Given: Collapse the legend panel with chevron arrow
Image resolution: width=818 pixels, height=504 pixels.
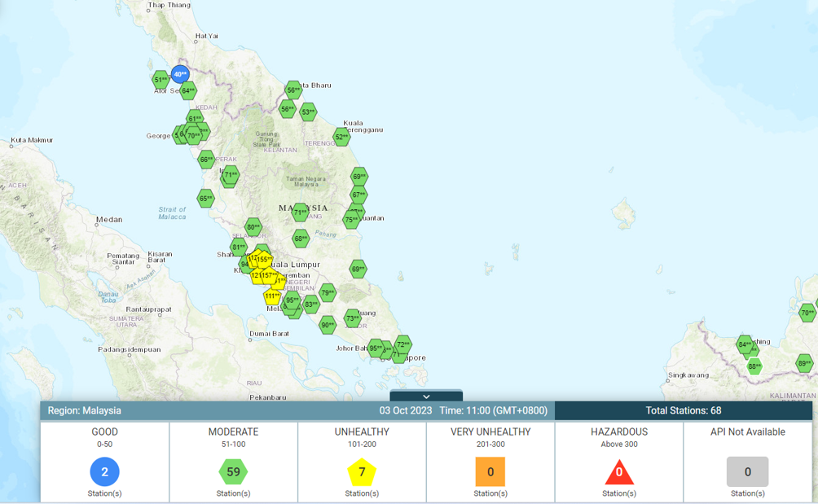Looking at the screenshot, I should (426, 397).
